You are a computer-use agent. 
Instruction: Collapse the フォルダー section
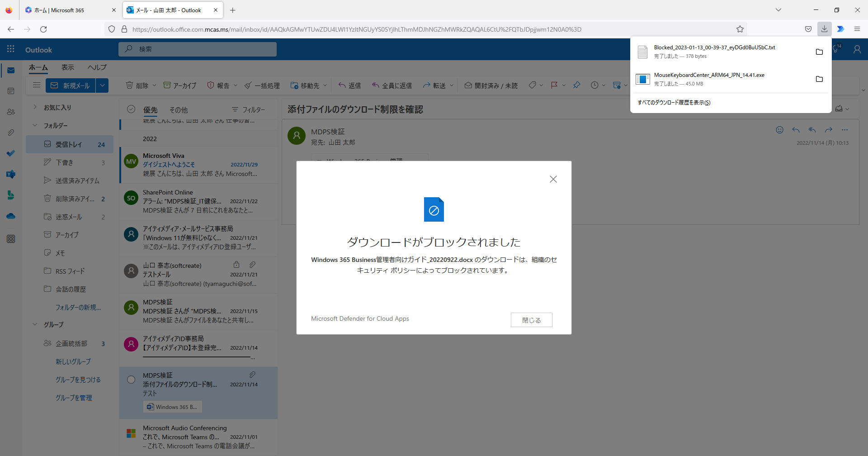tap(35, 125)
